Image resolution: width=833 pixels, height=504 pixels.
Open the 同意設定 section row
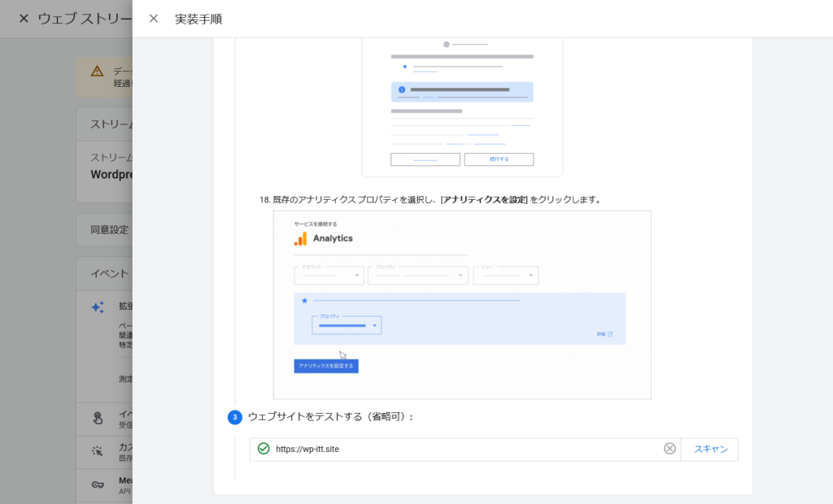110,230
